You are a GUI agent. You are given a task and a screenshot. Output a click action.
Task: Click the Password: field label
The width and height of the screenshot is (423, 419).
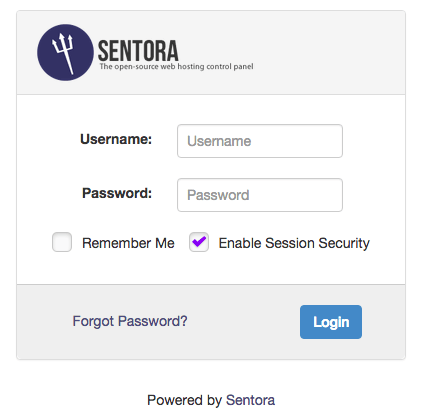click(117, 193)
